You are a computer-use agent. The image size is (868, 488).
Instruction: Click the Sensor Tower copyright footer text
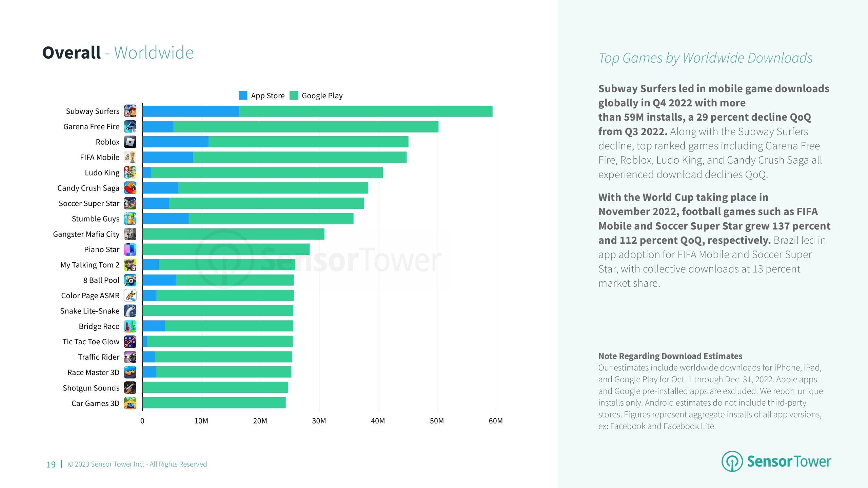137,464
